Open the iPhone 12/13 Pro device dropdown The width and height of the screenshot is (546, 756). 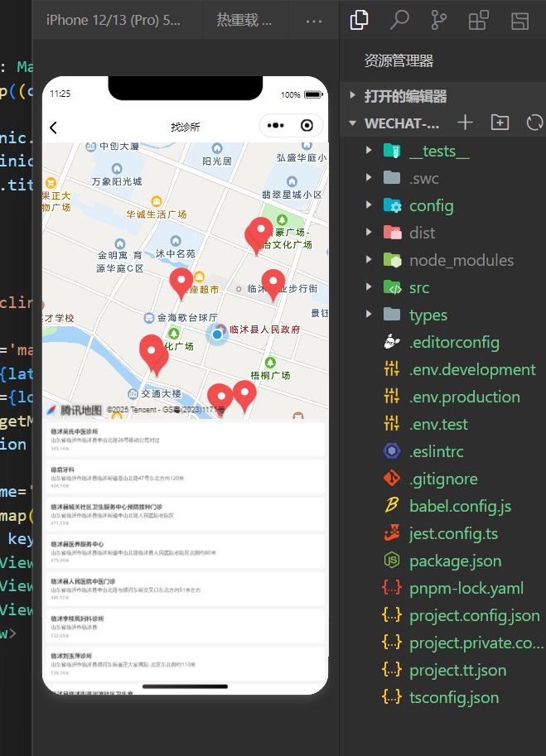(114, 21)
